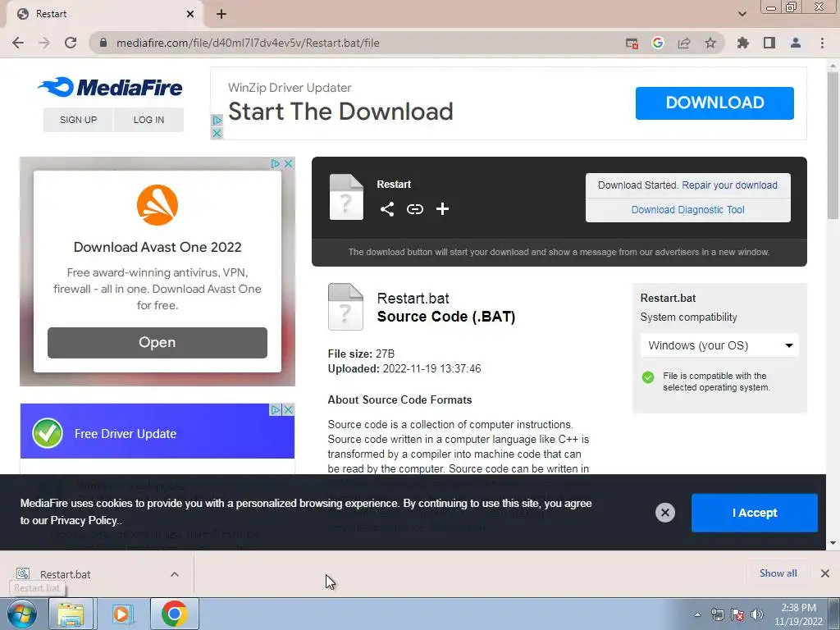Screen dimensions: 840x630
Task: Close the downloads bar
Action: coord(825,573)
